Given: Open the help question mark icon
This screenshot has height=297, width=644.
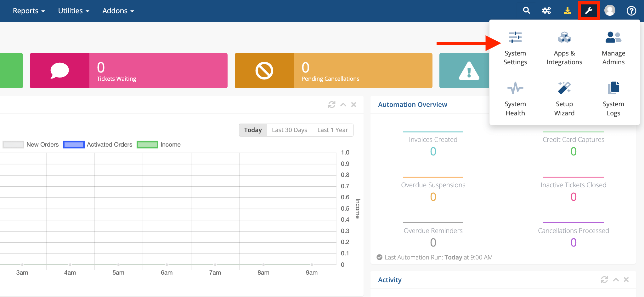Looking at the screenshot, I should tap(631, 11).
